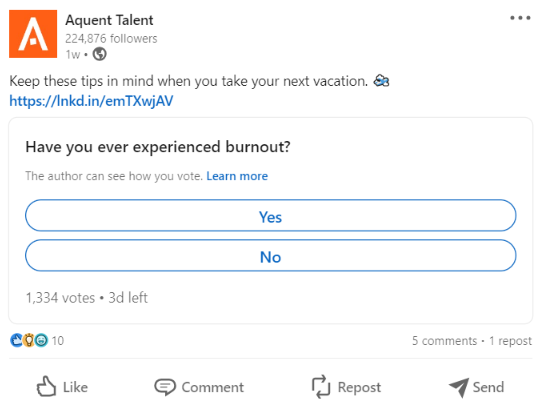
Task: Vote No in the burnout poll
Action: 271,256
